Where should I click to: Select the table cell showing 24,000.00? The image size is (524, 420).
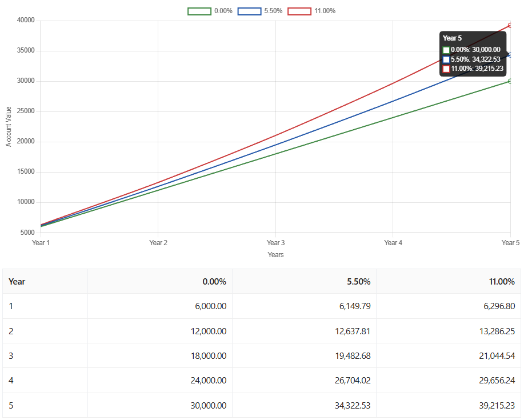[x=207, y=381]
